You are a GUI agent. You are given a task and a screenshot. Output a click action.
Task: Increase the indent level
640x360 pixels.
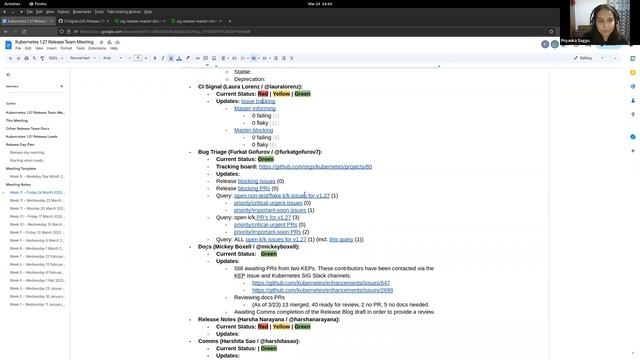click(x=284, y=58)
